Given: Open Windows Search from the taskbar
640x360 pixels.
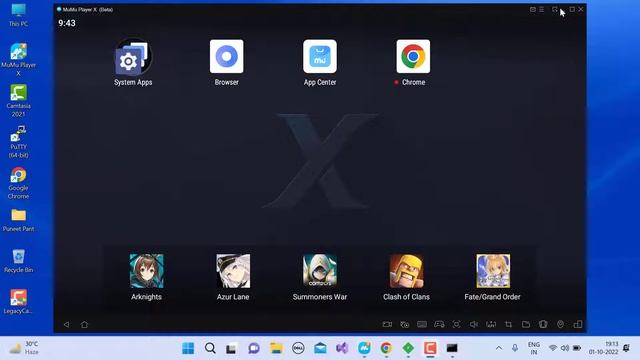Looking at the screenshot, I should tap(210, 348).
